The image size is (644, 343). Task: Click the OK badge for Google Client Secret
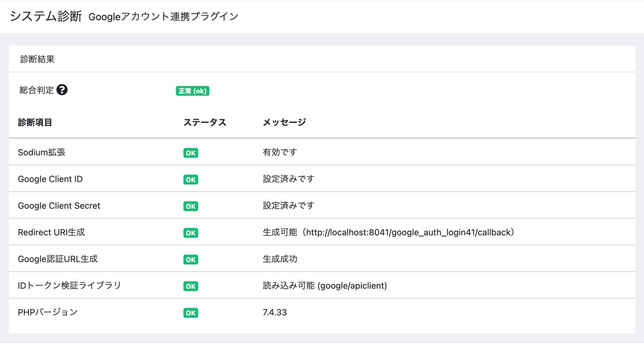[190, 206]
